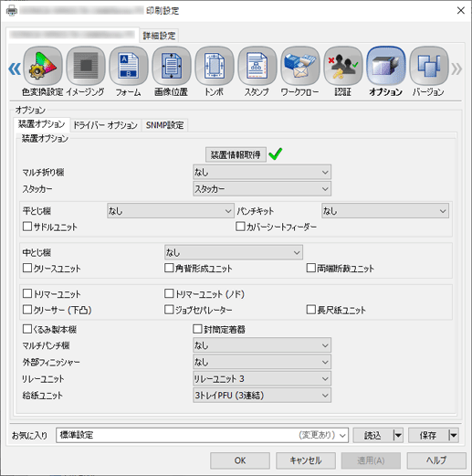
Task: Open the マルチ折り機 dropdown
Action: pos(262,173)
